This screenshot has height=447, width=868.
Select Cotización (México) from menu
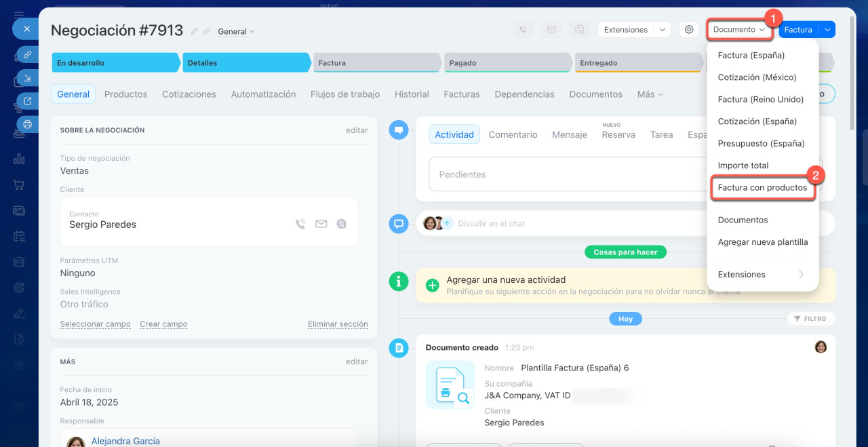click(x=757, y=77)
